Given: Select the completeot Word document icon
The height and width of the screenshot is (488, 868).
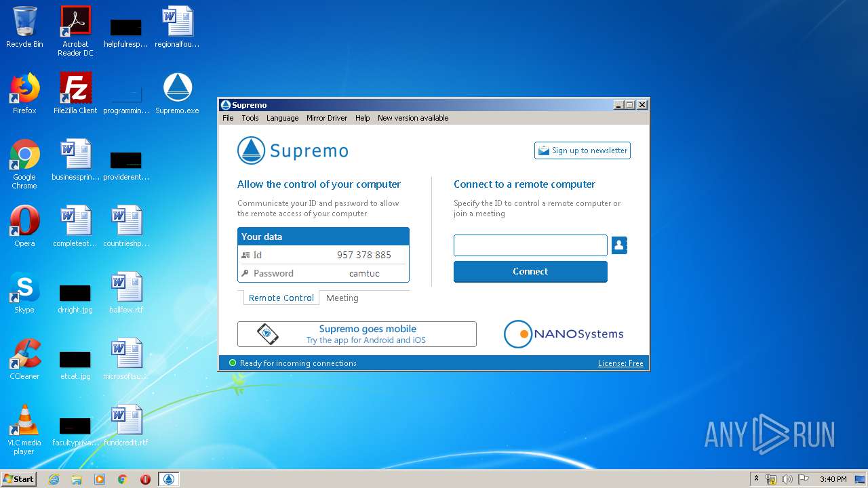Looking at the screenshot, I should 75,226.
